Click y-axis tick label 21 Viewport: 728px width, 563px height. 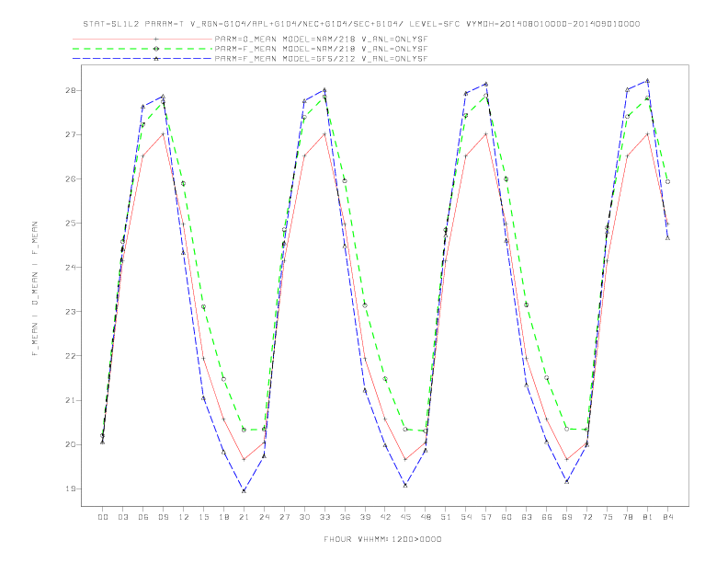point(70,400)
